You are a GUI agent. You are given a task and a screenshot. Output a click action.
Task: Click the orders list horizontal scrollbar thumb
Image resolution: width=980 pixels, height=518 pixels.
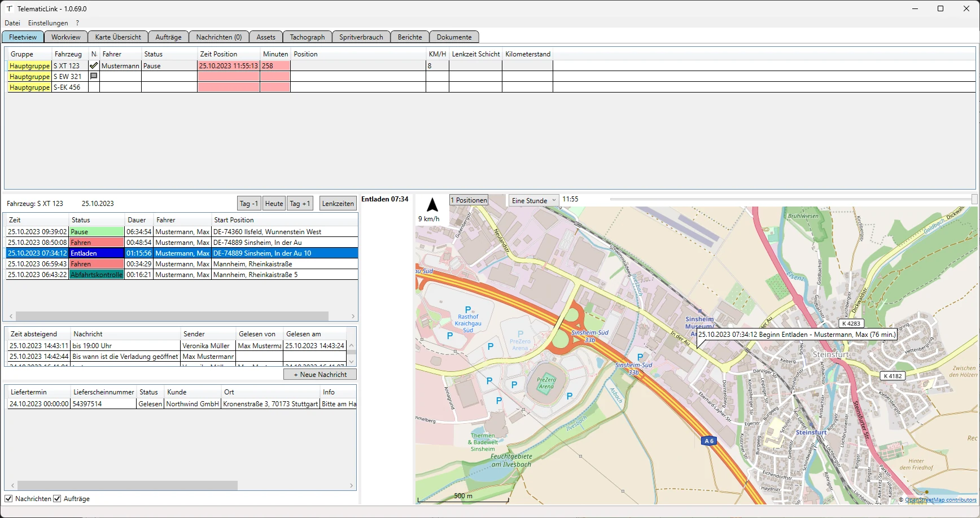click(x=128, y=485)
